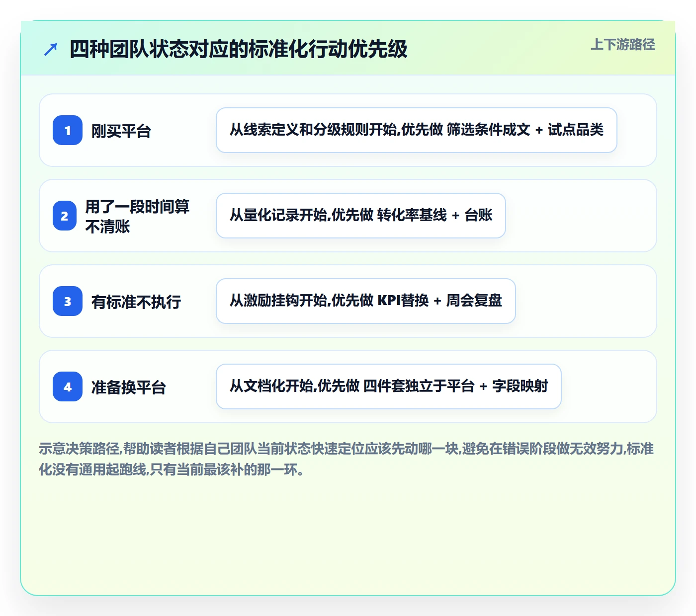Select the title 四种团队状态对应的标准化行动优先级
696x616 pixels.
click(238, 49)
